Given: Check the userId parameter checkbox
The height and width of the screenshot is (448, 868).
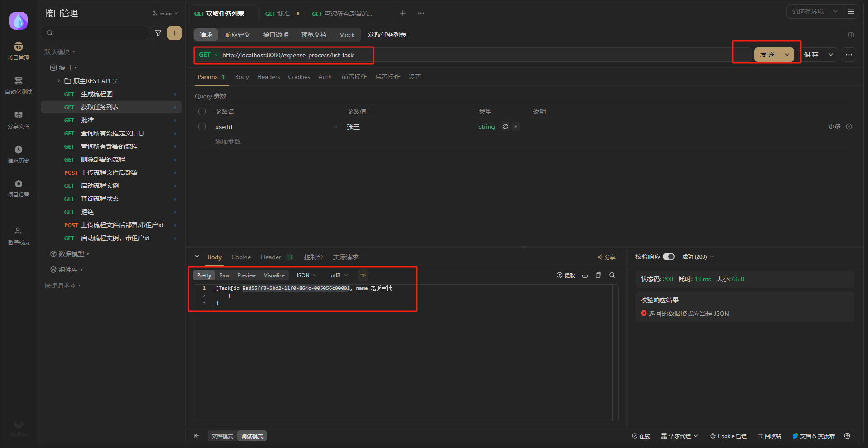Looking at the screenshot, I should point(202,126).
